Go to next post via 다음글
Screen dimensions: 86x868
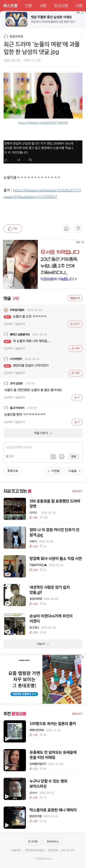pos(74,471)
